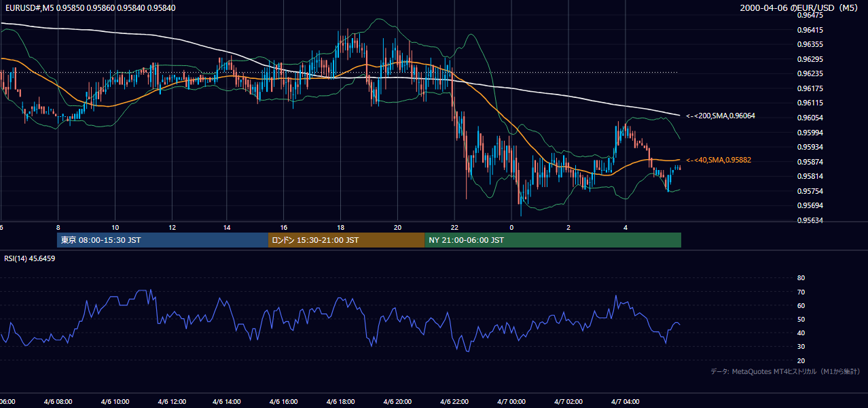
Task: Click the 4/6 16:00 date axis label
Action: pyautogui.click(x=284, y=401)
